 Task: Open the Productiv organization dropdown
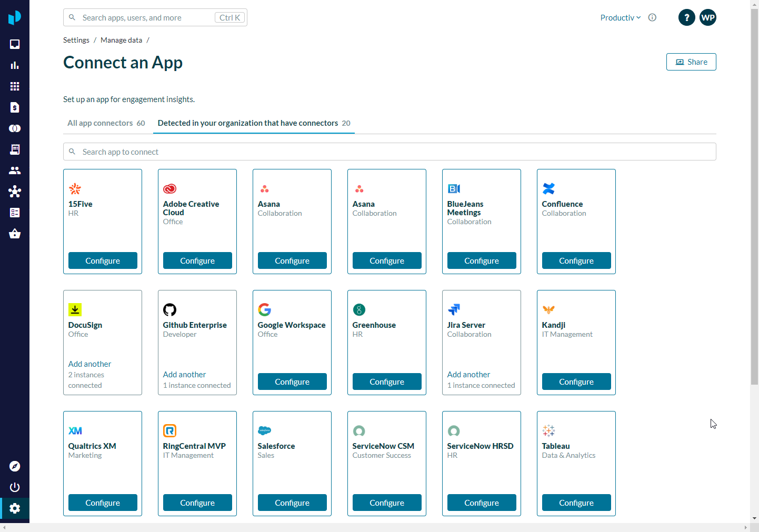click(x=621, y=17)
